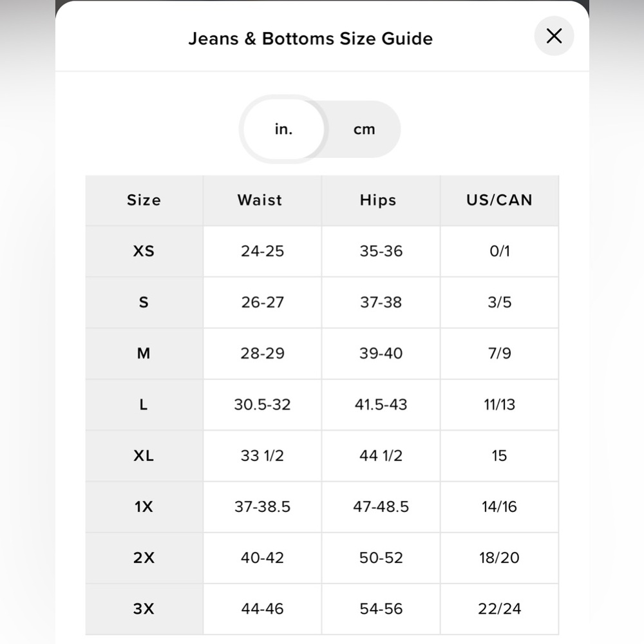Screen dimensions: 644x644
Task: Click the Size column header
Action: point(144,200)
